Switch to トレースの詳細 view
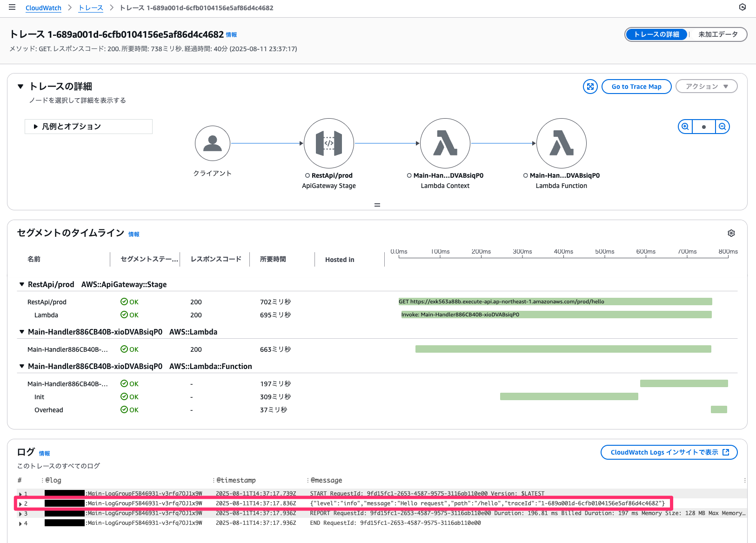 pyautogui.click(x=656, y=34)
